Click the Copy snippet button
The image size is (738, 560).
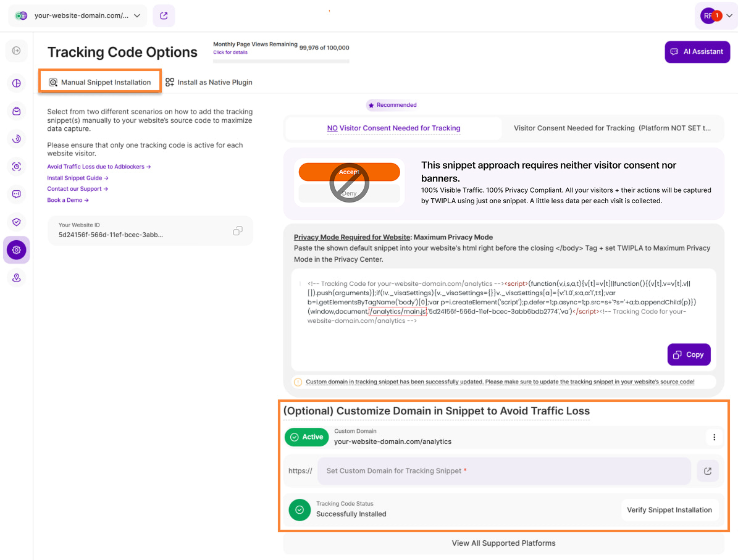click(689, 354)
